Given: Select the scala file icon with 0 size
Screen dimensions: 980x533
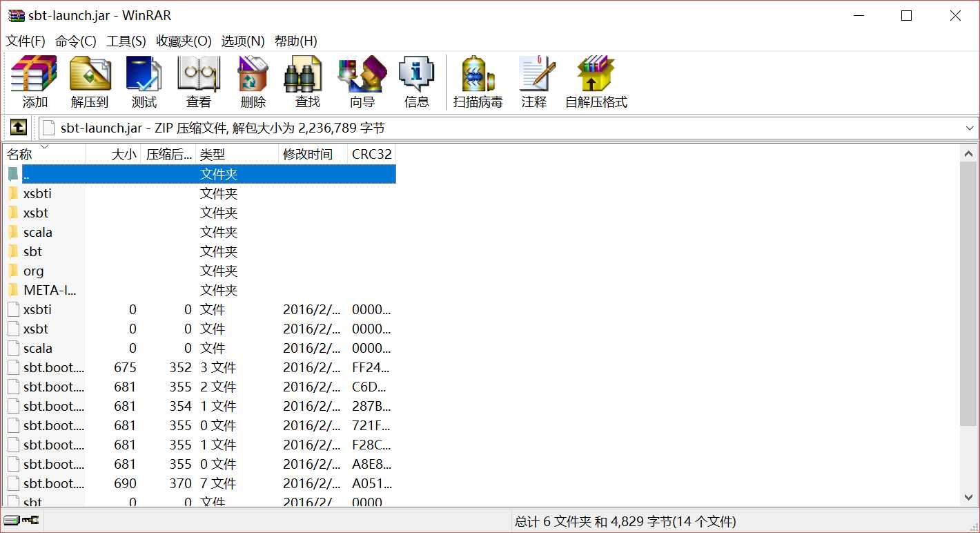Looking at the screenshot, I should pyautogui.click(x=14, y=348).
